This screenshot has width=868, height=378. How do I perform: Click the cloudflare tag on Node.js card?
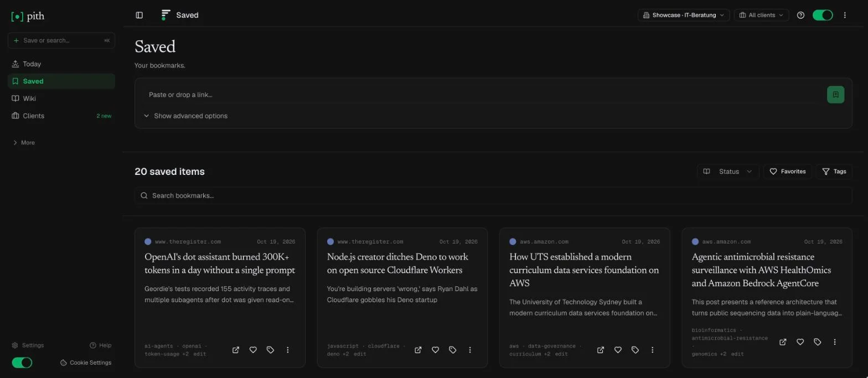coord(384,346)
